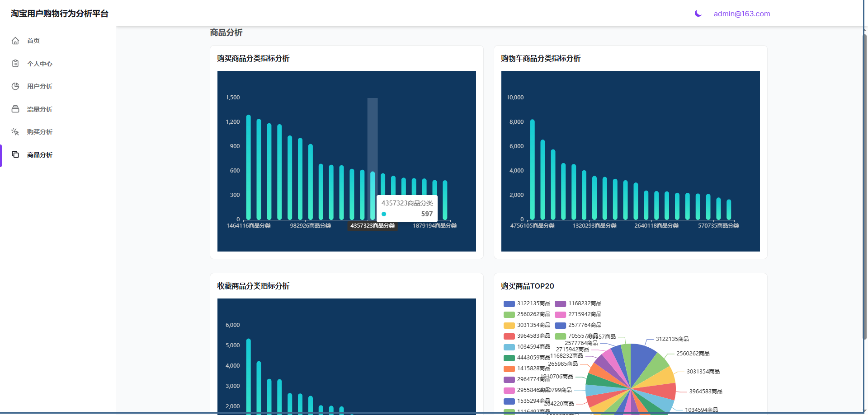Open the 首页 menu item

33,41
